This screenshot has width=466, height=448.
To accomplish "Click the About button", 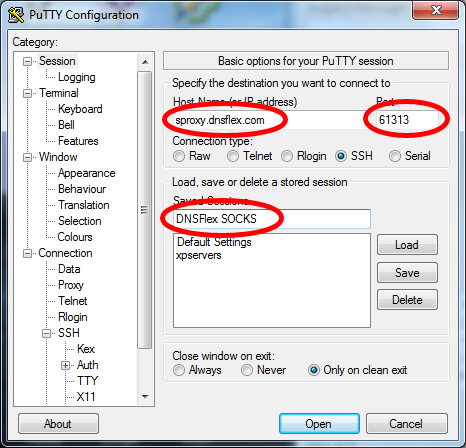I will [x=58, y=424].
